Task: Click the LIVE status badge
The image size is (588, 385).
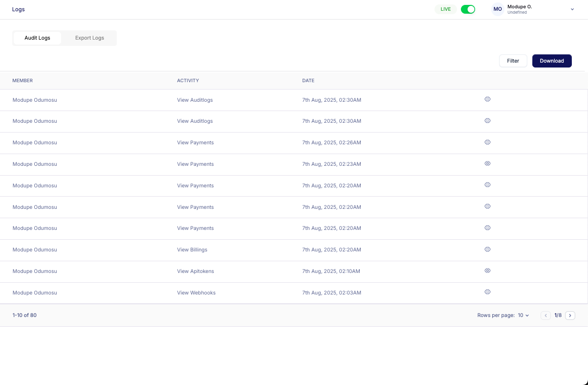Action: tap(445, 9)
